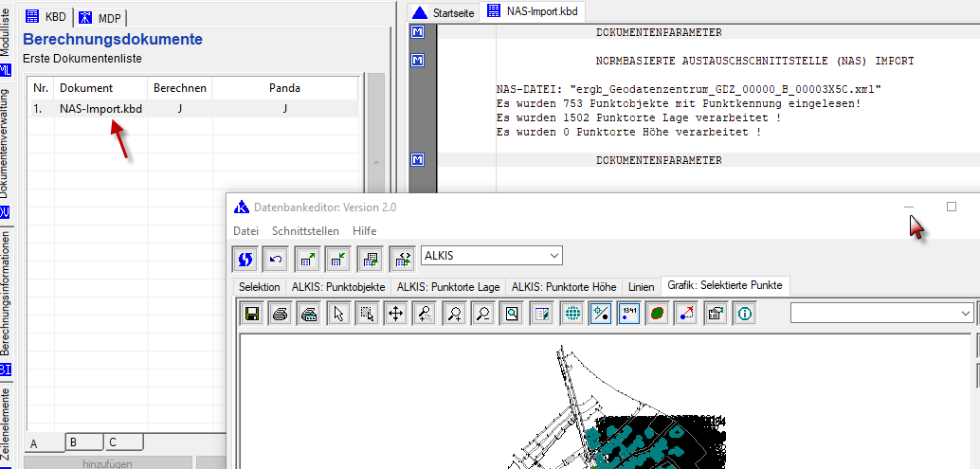
Task: Click the XML brackets table icon
Action: pos(402,260)
